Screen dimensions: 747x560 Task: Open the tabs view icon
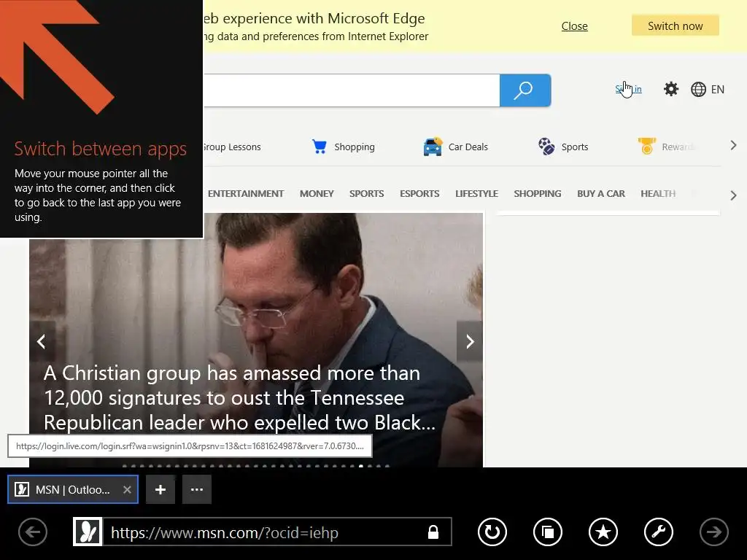pyautogui.click(x=547, y=532)
